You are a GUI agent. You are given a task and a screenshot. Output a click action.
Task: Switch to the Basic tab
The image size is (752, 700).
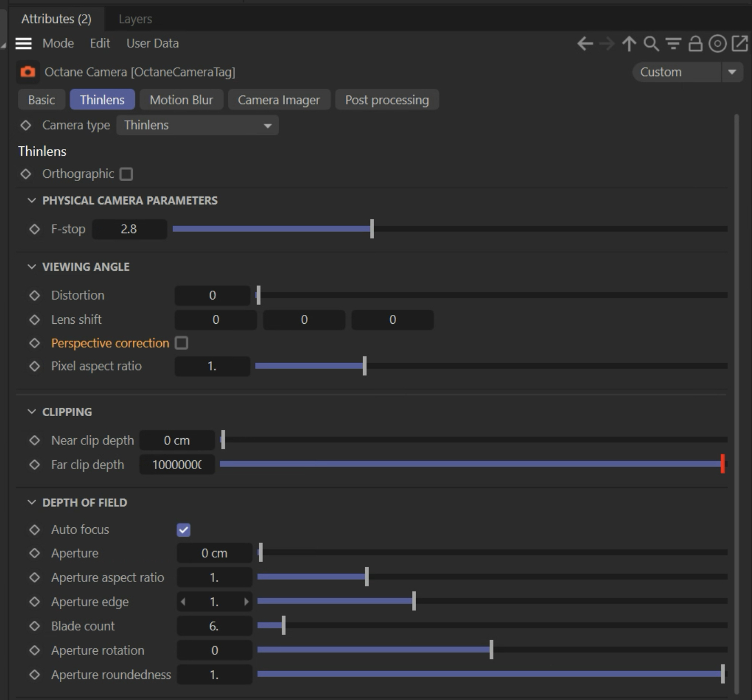tap(41, 100)
